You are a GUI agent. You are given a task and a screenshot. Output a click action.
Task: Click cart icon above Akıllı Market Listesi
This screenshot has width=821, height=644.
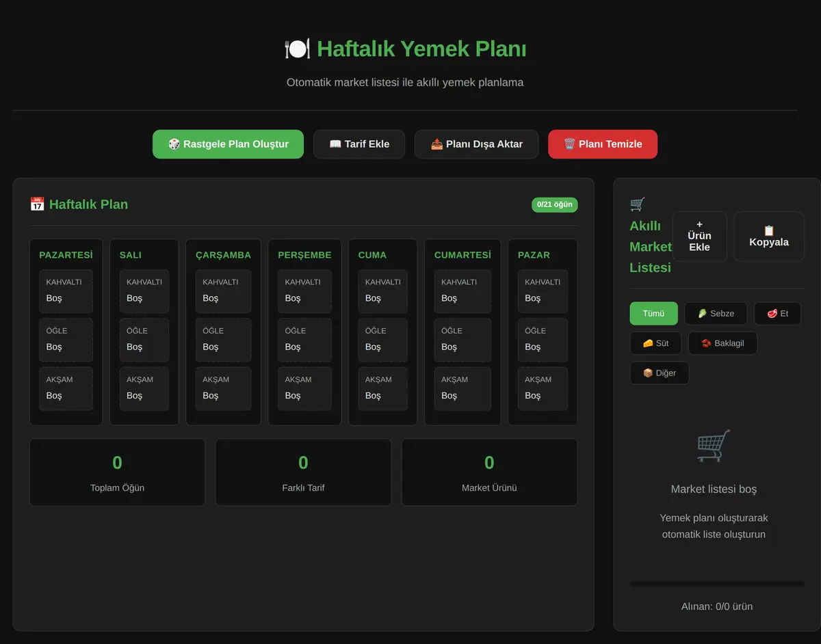[x=638, y=204]
